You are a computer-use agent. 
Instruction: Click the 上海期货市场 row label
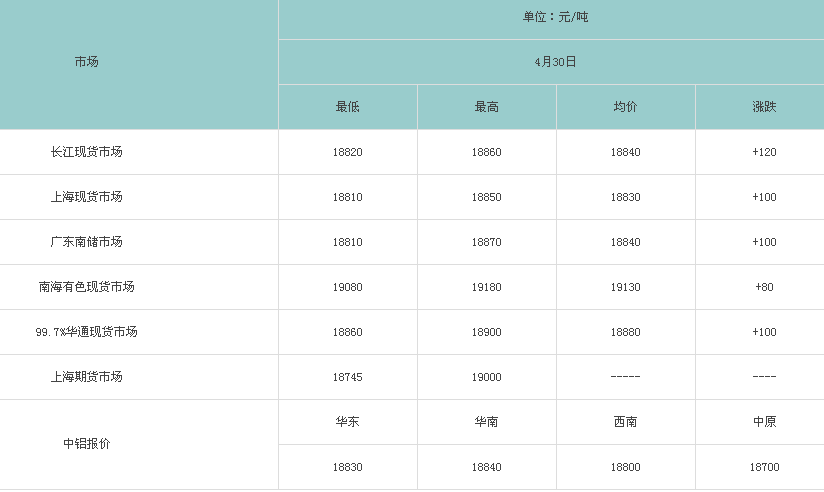[x=86, y=377]
